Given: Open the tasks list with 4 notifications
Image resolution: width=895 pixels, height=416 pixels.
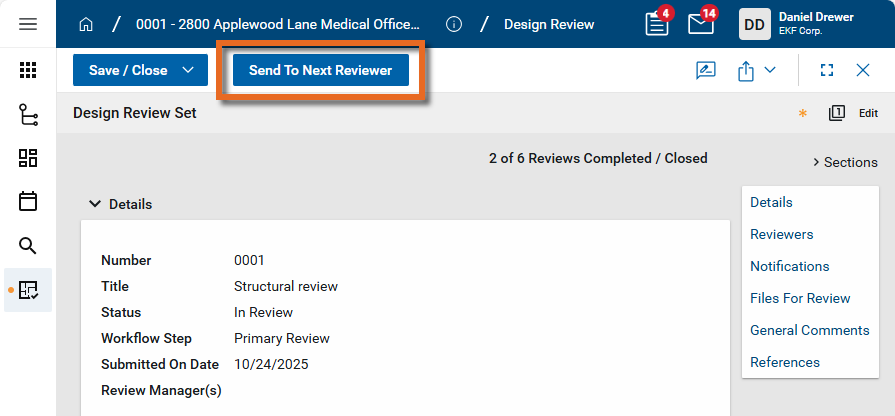Looking at the screenshot, I should point(657,23).
